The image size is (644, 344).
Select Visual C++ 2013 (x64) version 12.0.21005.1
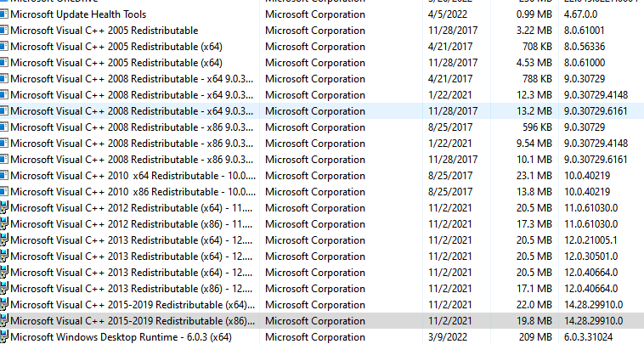[322, 240]
